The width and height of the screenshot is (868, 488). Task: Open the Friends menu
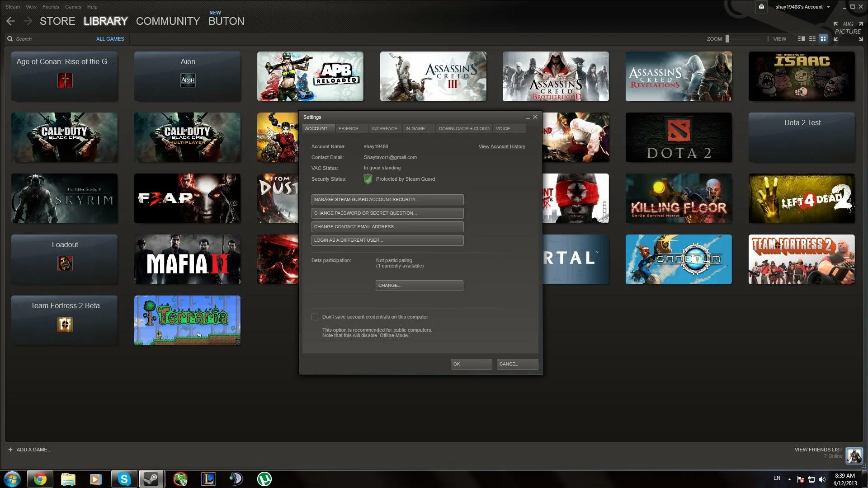pos(51,7)
